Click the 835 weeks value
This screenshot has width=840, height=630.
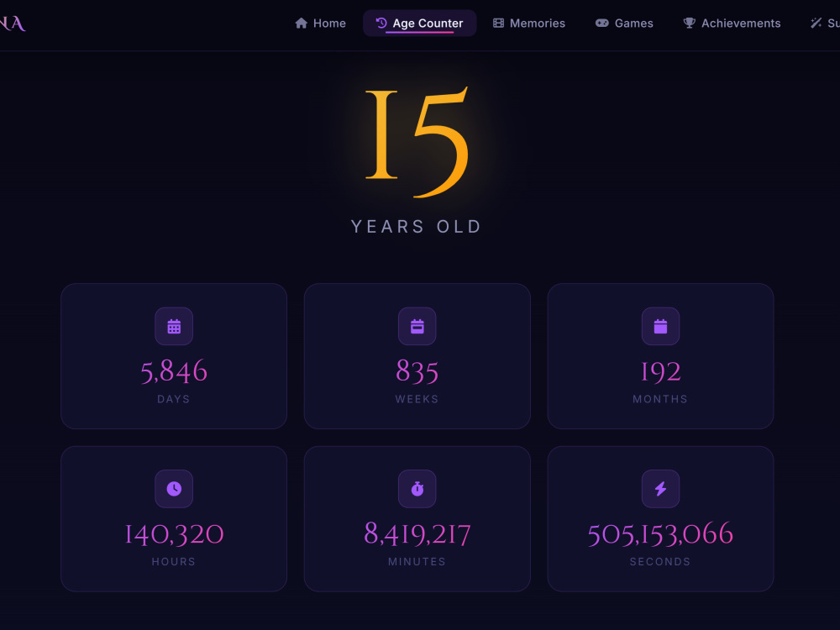tap(417, 371)
